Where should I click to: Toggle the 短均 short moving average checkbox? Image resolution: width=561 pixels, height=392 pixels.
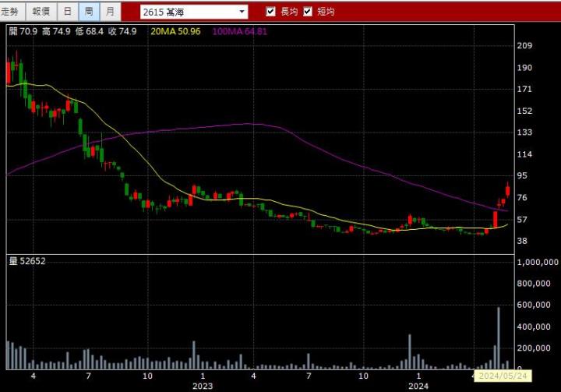point(308,12)
